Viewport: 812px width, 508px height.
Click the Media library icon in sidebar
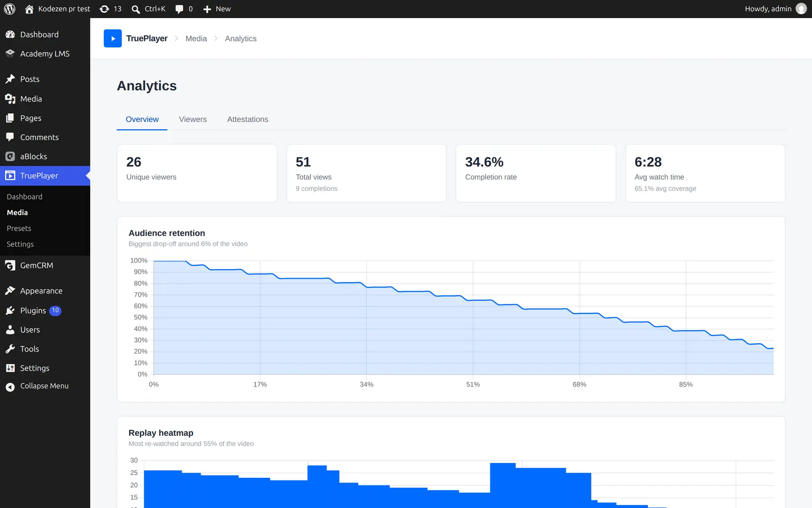click(x=10, y=98)
